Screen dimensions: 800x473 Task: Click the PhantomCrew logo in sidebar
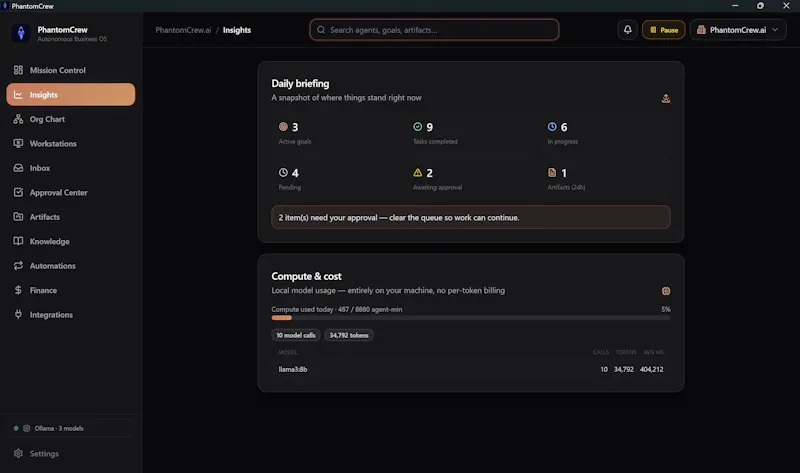point(21,33)
